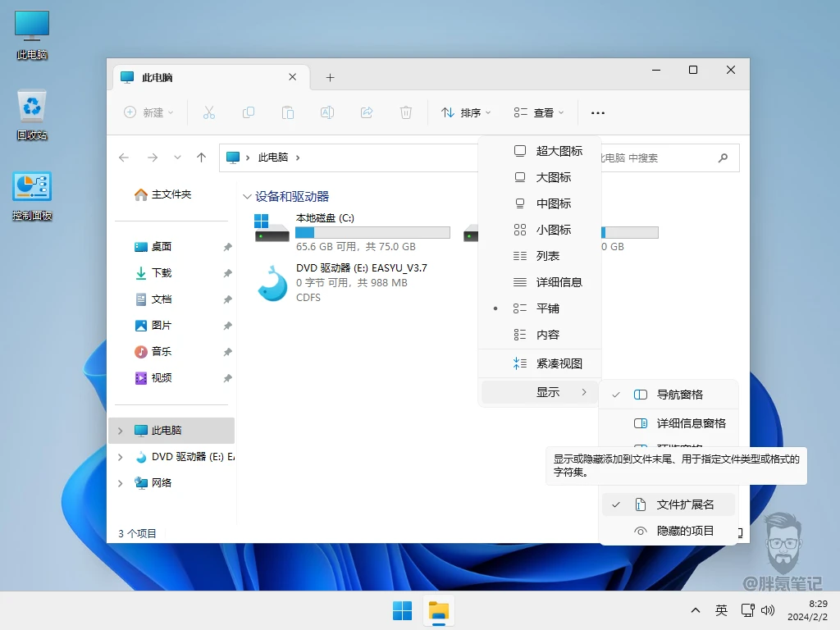Select 详细信息 details view option
Image resolution: width=840 pixels, height=630 pixels.
(x=540, y=282)
